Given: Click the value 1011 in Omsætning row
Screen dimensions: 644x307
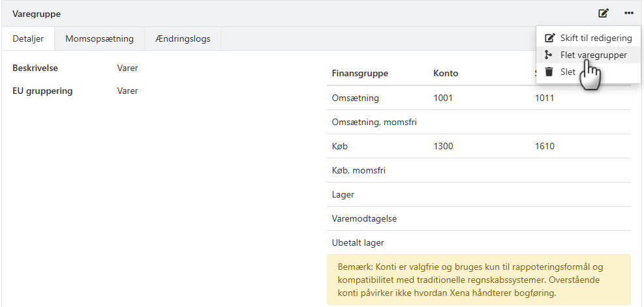Looking at the screenshot, I should [544, 98].
